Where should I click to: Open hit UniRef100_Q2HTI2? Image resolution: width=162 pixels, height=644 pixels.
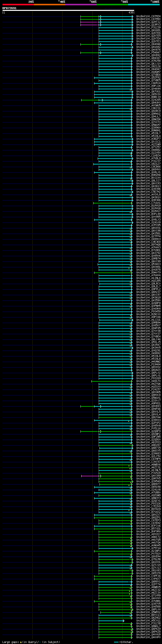pos(148,22)
